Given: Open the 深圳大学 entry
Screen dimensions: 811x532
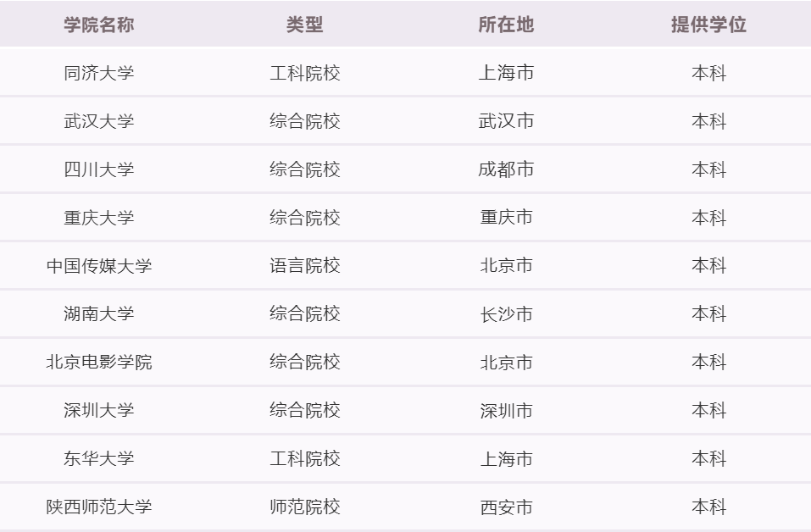Looking at the screenshot, I should click(99, 410).
